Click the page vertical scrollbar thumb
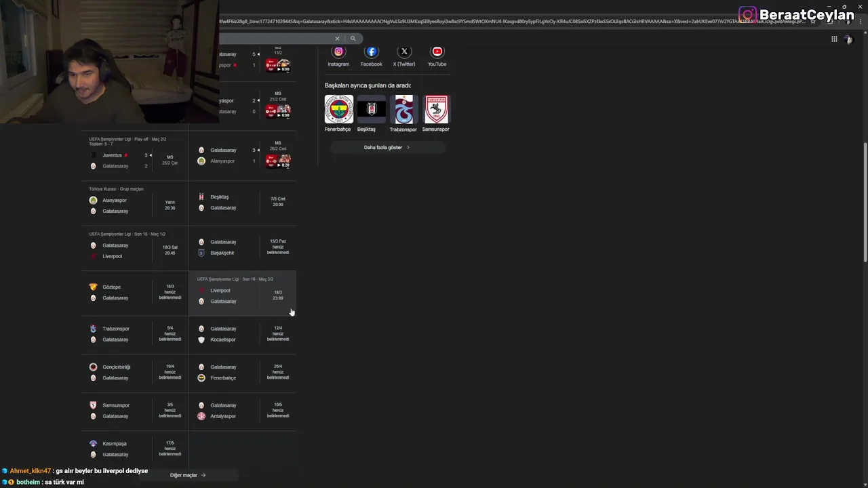This screenshot has height=488, width=868. 865,201
